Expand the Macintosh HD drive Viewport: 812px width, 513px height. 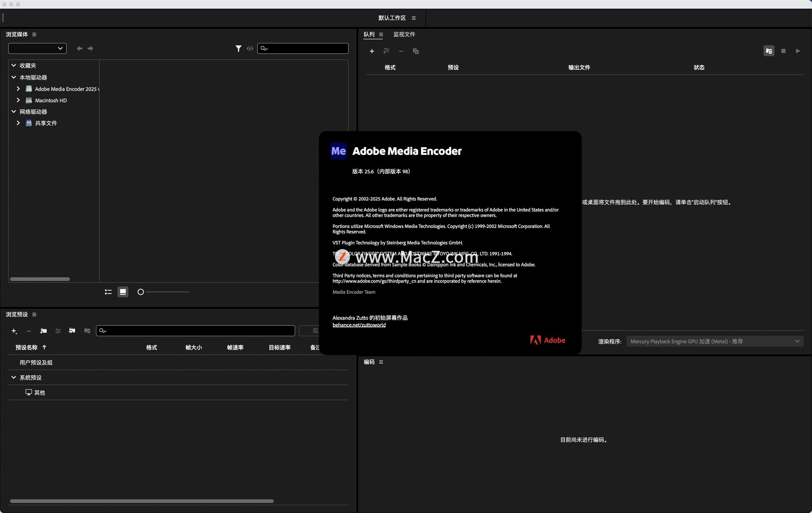tap(18, 100)
